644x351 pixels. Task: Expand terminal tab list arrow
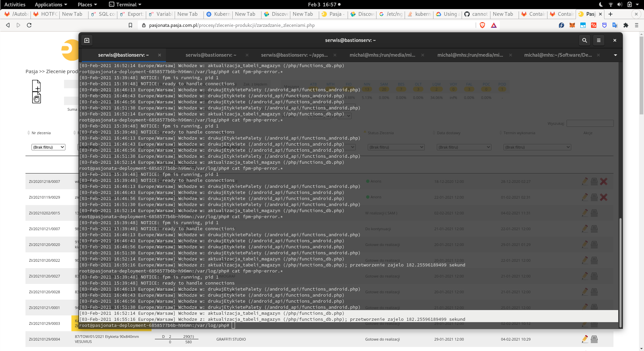tap(616, 55)
